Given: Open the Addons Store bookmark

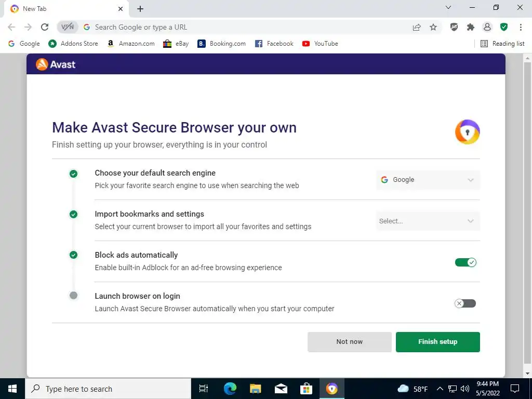Looking at the screenshot, I should coord(73,44).
